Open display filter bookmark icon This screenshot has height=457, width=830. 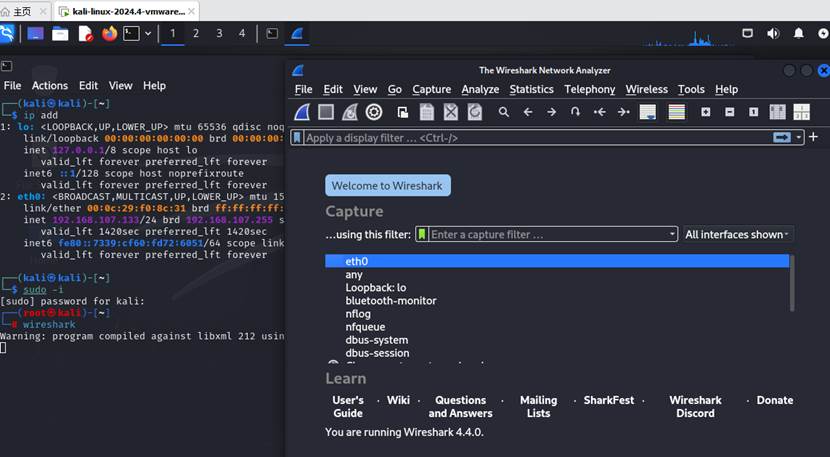[x=297, y=138]
